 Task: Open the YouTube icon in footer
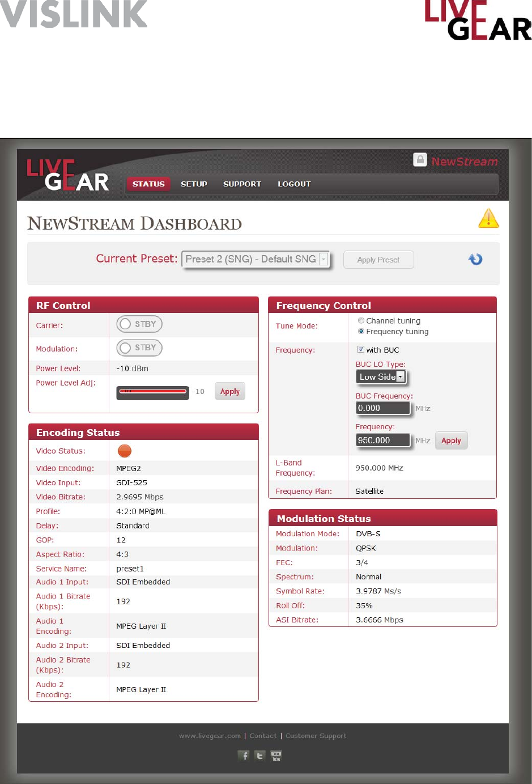[276, 755]
